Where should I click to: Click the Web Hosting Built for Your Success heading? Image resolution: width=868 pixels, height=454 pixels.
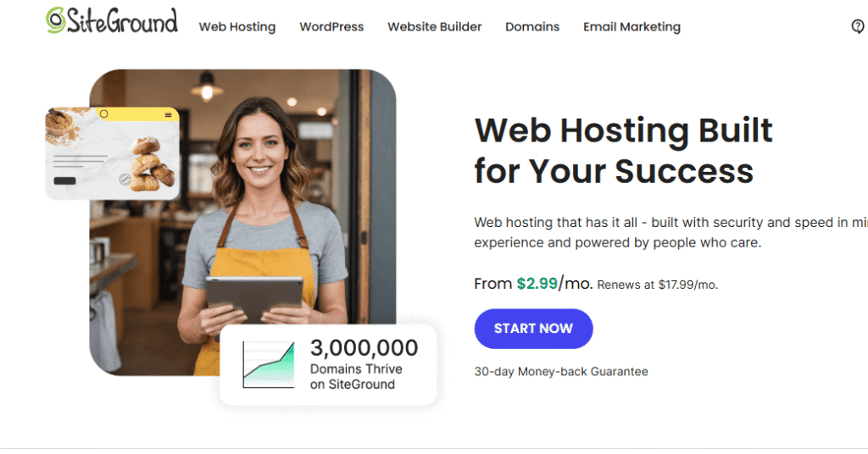point(623,151)
